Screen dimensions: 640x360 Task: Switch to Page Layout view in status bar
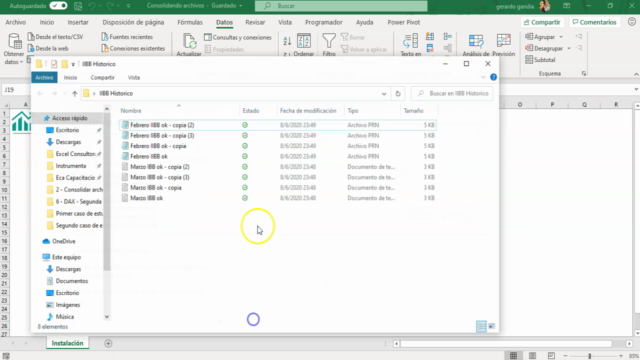tap(532, 356)
